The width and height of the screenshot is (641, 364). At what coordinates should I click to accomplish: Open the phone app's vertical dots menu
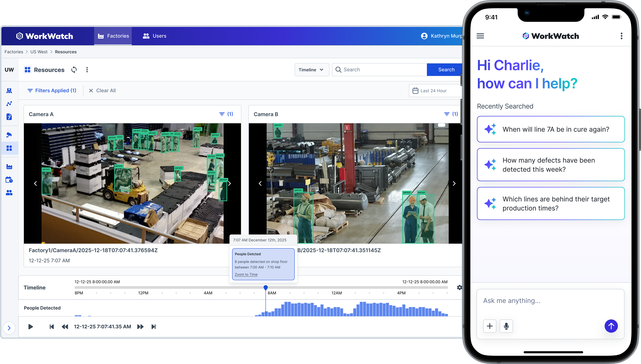tap(621, 36)
